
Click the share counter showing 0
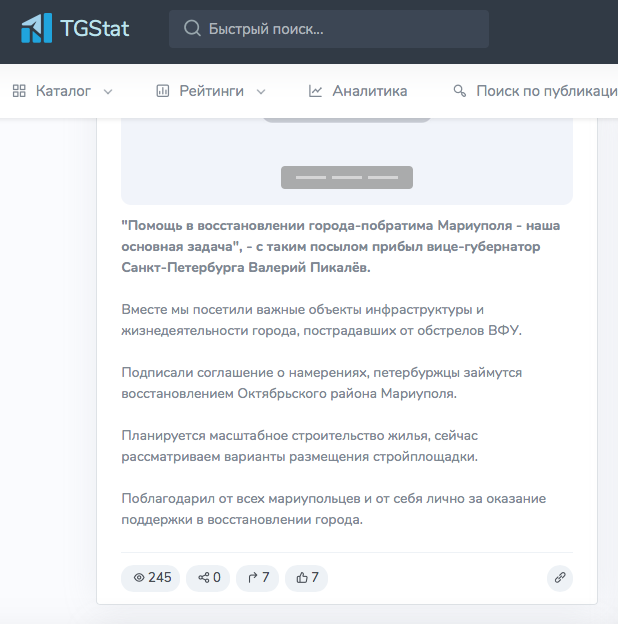click(208, 577)
